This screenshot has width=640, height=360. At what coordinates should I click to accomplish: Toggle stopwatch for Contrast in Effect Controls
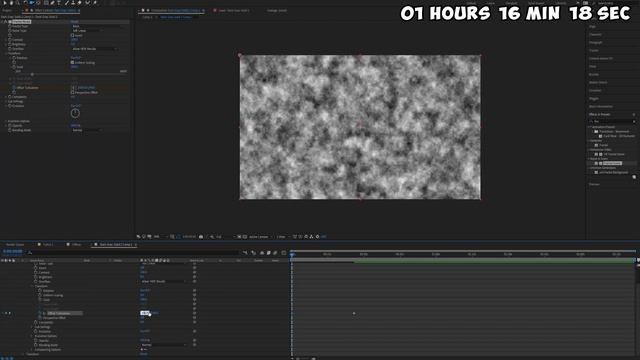10,40
